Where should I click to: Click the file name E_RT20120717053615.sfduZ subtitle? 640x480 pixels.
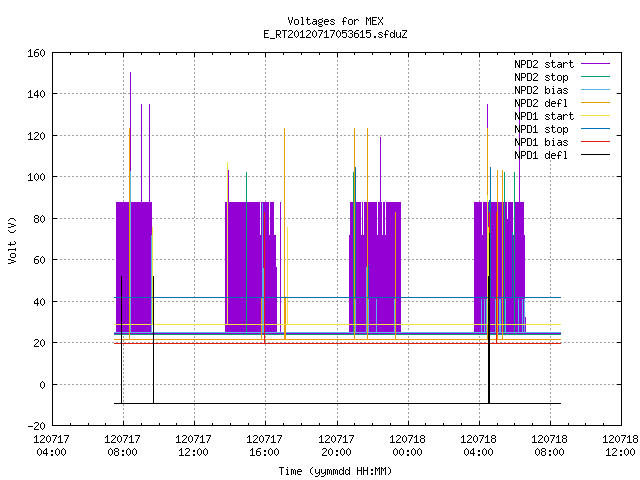(x=336, y=34)
